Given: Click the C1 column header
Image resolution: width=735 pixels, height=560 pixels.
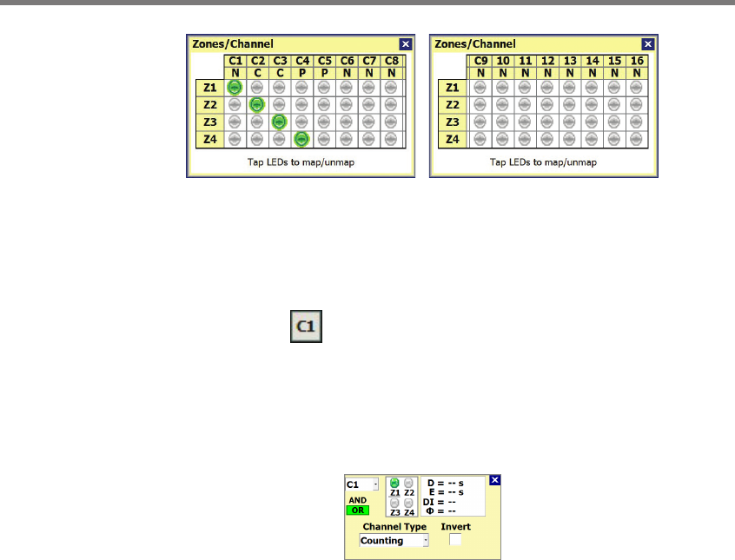Looking at the screenshot, I should (235, 61).
